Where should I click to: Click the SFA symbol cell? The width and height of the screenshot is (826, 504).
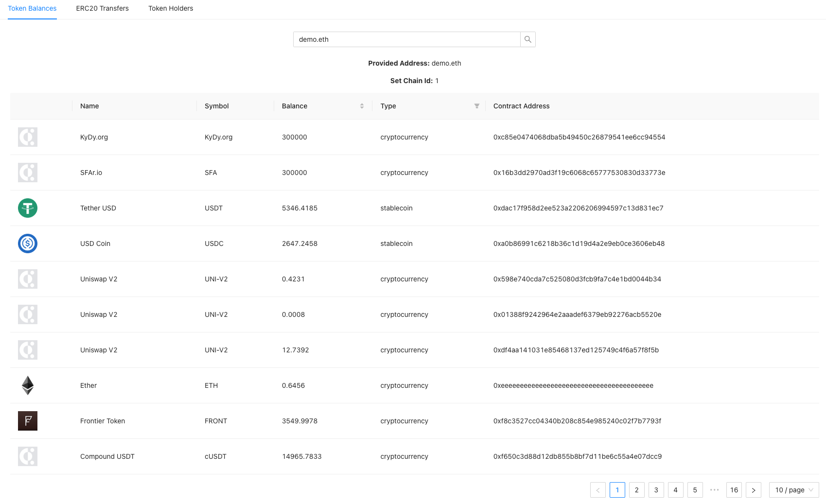(x=211, y=173)
